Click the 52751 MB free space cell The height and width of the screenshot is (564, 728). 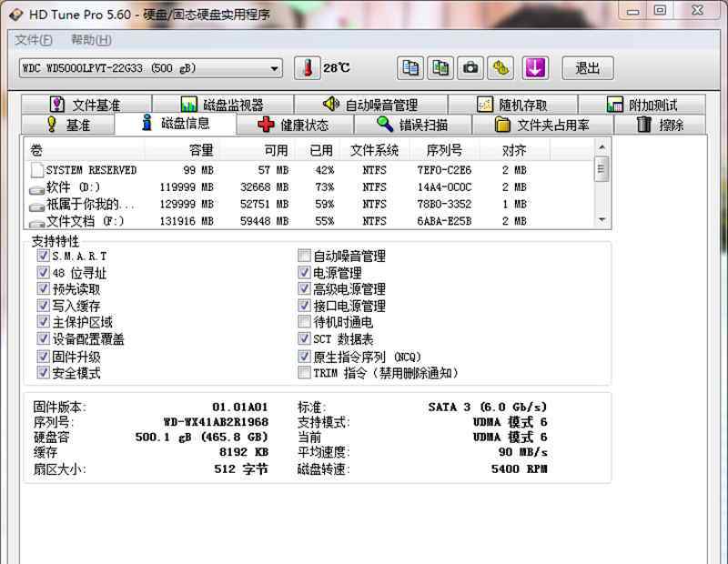tap(264, 205)
